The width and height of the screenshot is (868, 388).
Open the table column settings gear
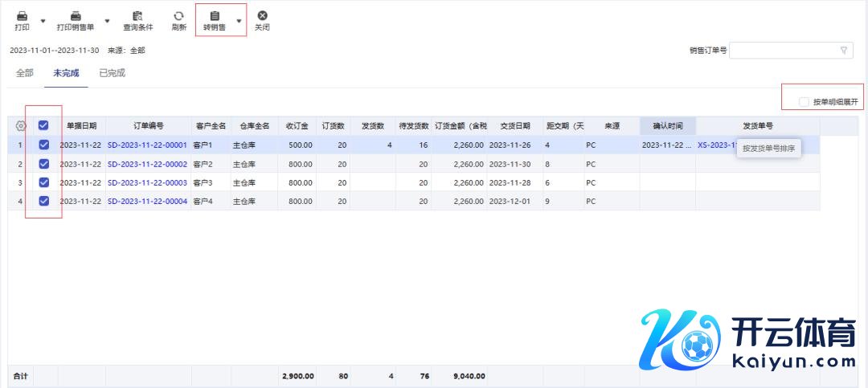pyautogui.click(x=21, y=125)
